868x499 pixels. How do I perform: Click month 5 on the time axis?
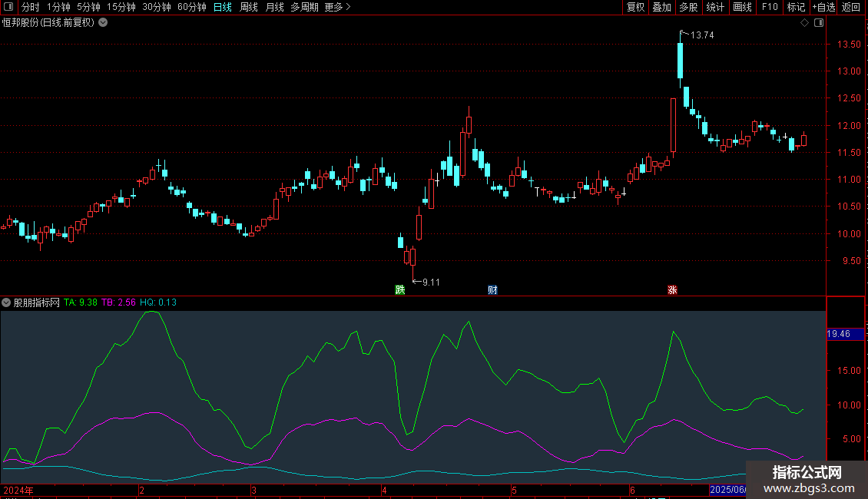[x=514, y=490]
